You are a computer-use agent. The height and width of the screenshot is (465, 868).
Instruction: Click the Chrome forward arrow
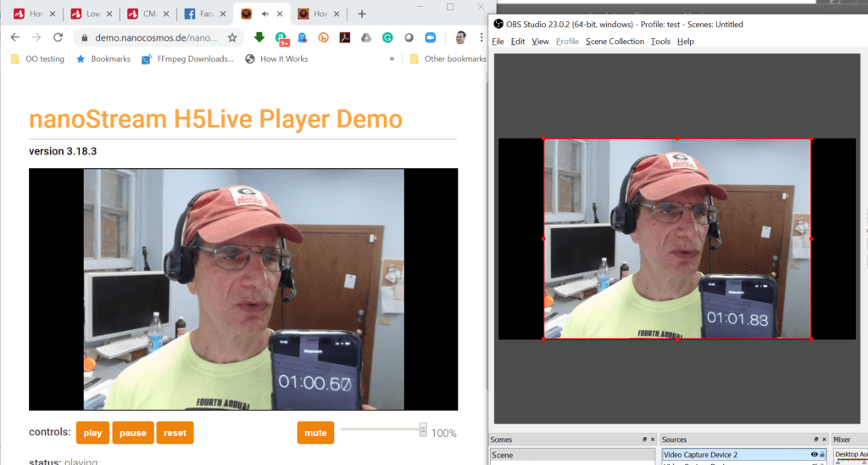pyautogui.click(x=36, y=37)
